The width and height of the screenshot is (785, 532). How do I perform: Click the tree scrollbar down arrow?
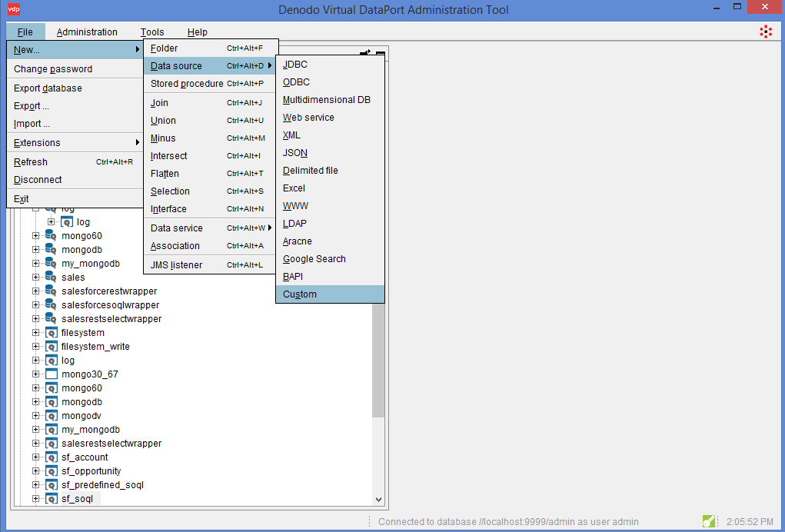[378, 500]
